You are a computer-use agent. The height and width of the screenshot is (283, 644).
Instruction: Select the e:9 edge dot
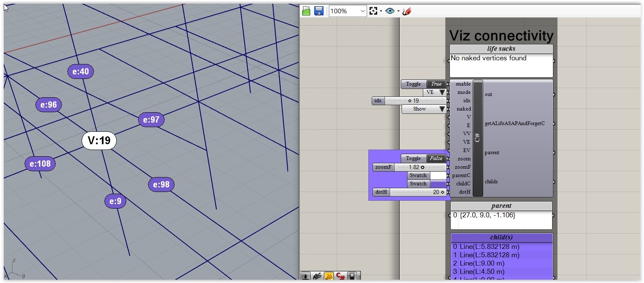pos(115,202)
